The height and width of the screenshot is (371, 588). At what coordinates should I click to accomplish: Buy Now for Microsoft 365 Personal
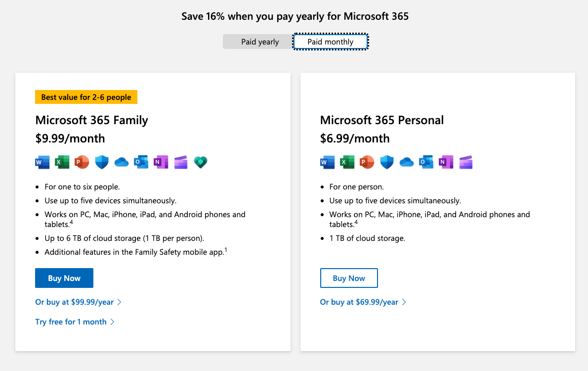349,278
